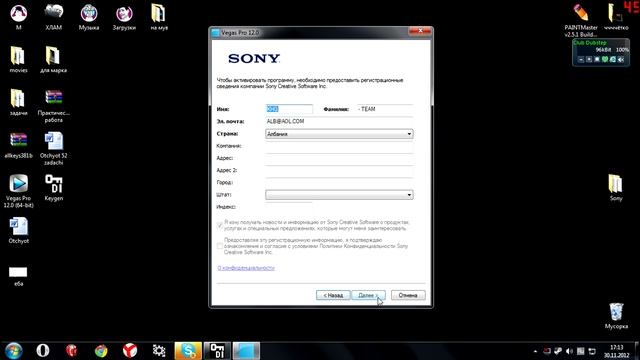Click the Далее next button
The width and height of the screenshot is (640, 360).
click(x=368, y=295)
